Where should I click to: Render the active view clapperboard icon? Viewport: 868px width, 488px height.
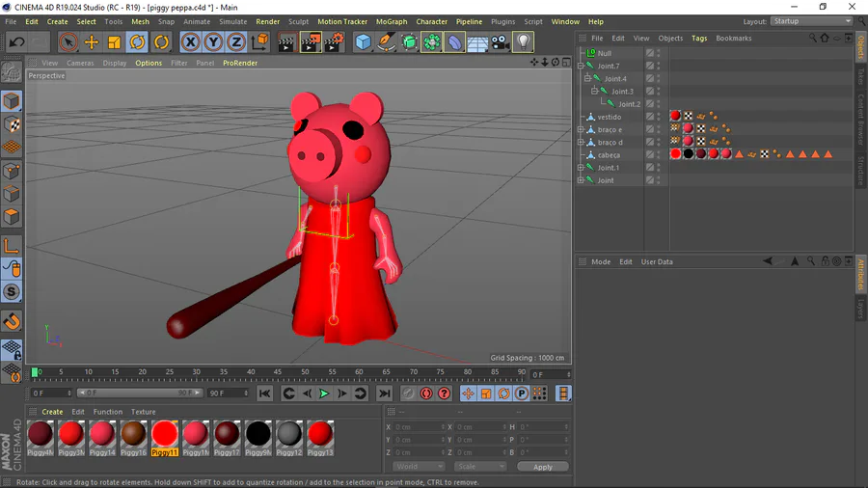[x=286, y=42]
